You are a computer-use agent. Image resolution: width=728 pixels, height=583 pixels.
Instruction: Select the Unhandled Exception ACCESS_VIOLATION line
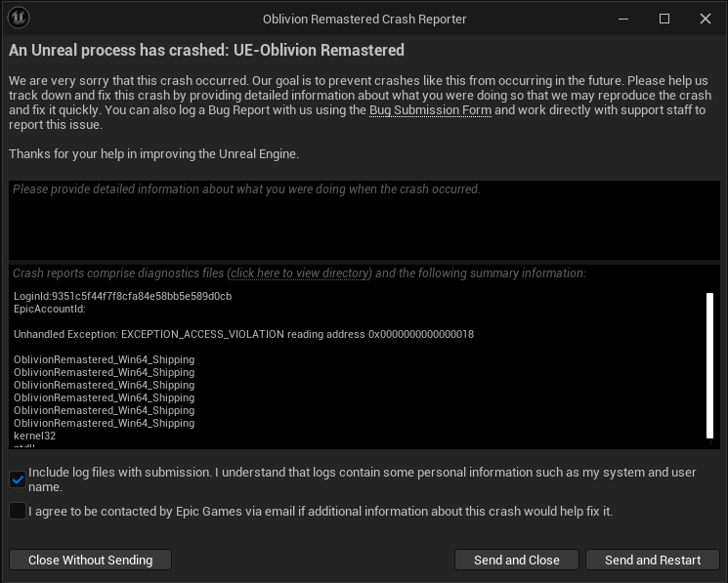(x=243, y=334)
